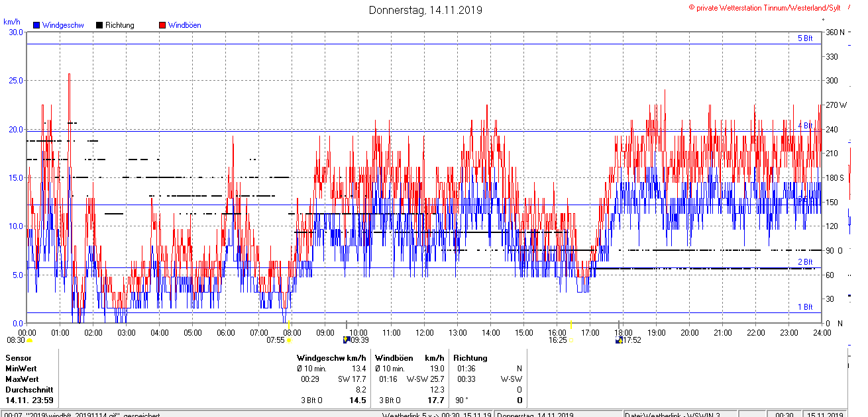Screen dimensions: 868x417
Task: Click the 12:00 time axis label
Action: point(425,333)
